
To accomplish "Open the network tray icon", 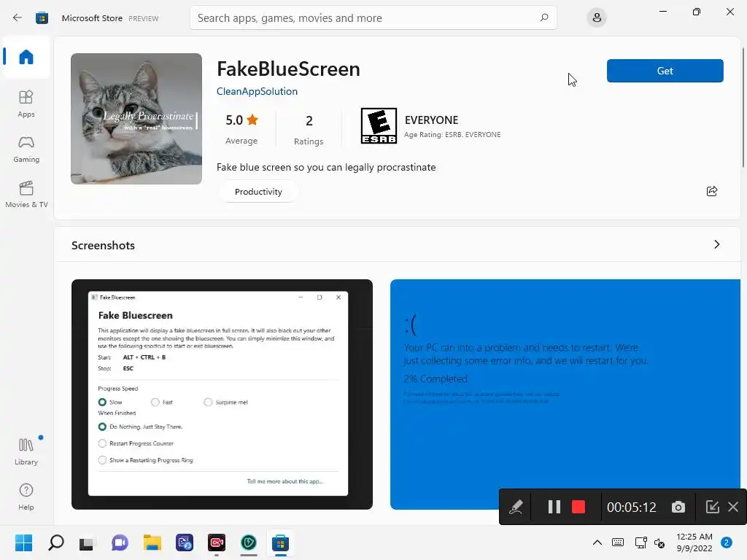I will point(641,542).
